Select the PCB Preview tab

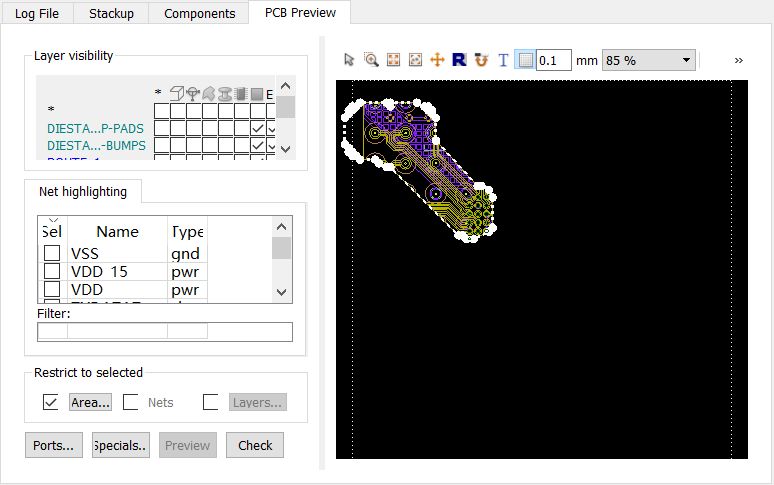coord(300,12)
